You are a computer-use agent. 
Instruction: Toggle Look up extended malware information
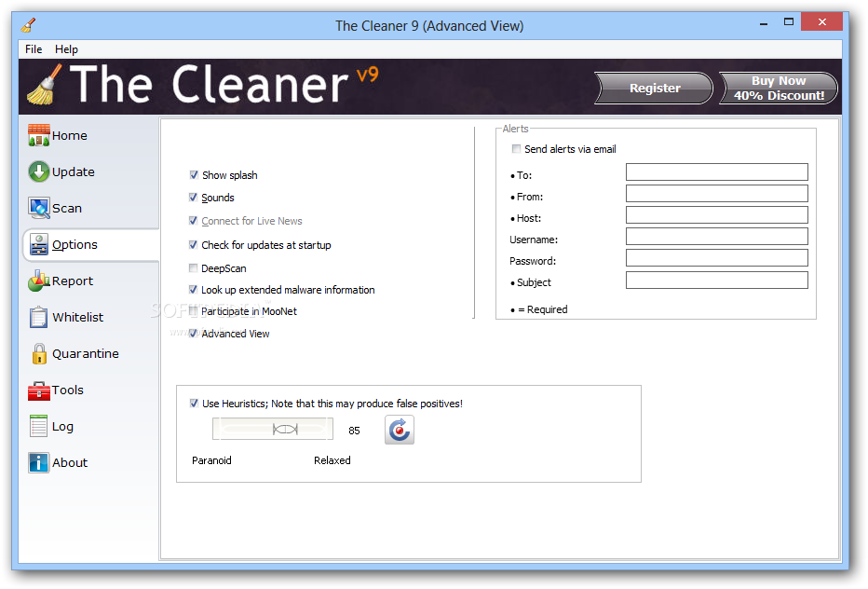193,290
